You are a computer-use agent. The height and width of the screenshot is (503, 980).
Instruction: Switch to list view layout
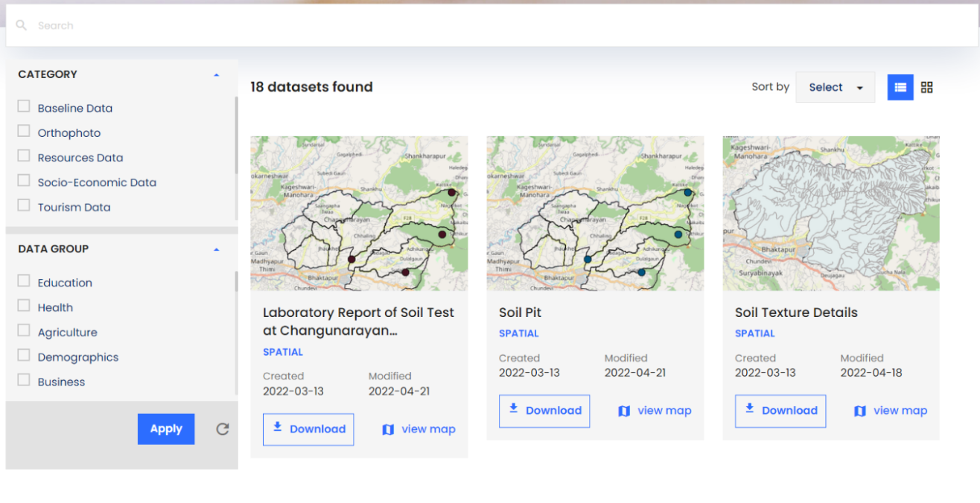click(900, 87)
